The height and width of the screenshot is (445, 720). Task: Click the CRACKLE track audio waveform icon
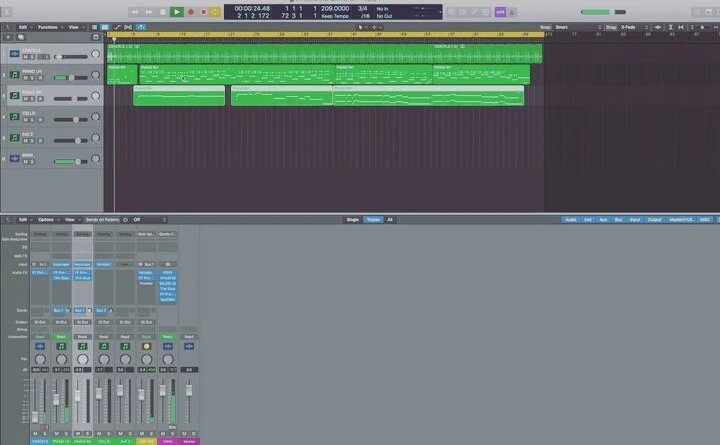(x=15, y=54)
